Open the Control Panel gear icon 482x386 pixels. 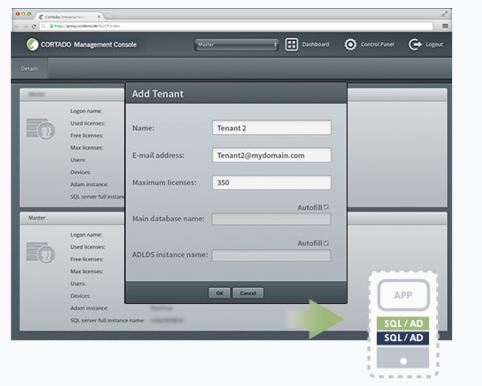coord(350,44)
